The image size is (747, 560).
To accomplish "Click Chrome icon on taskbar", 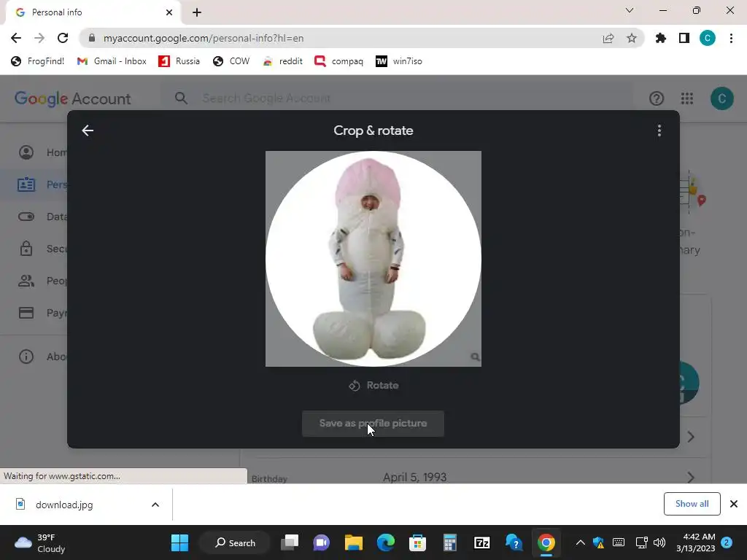I will [546, 542].
